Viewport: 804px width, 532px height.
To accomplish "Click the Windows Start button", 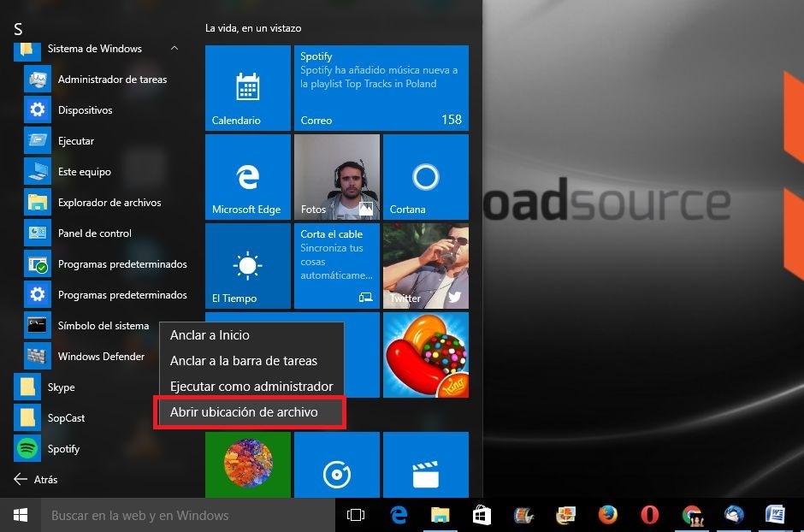I will 21,515.
